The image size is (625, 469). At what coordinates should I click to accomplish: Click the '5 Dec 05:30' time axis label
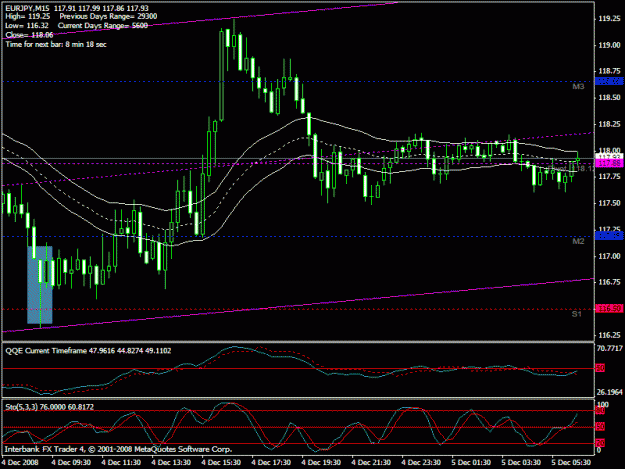point(571,462)
